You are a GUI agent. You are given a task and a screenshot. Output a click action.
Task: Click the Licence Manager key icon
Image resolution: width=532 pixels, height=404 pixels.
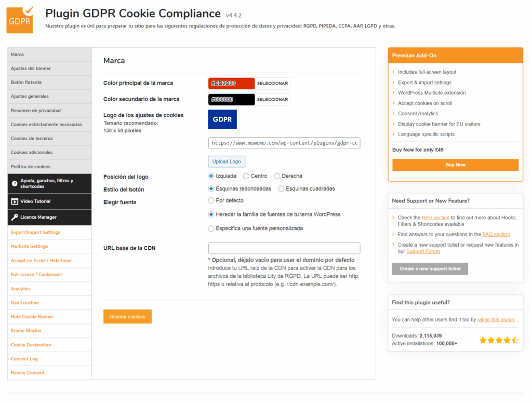(x=15, y=217)
